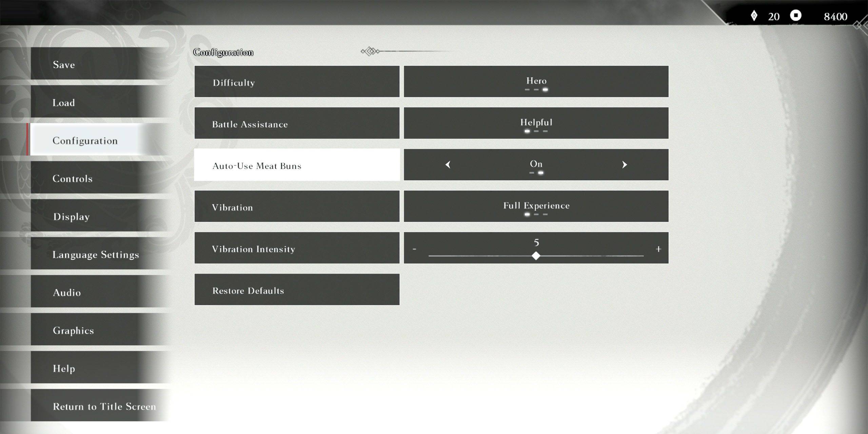Click the collapse arrow top-right corner

point(861,26)
